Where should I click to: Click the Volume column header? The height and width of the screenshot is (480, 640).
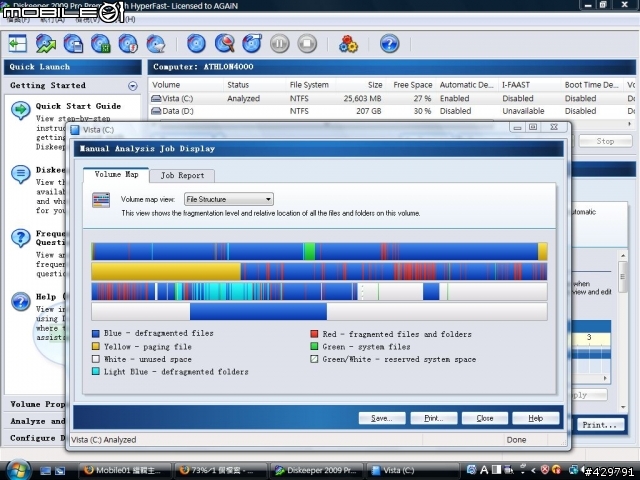pyautogui.click(x=186, y=85)
